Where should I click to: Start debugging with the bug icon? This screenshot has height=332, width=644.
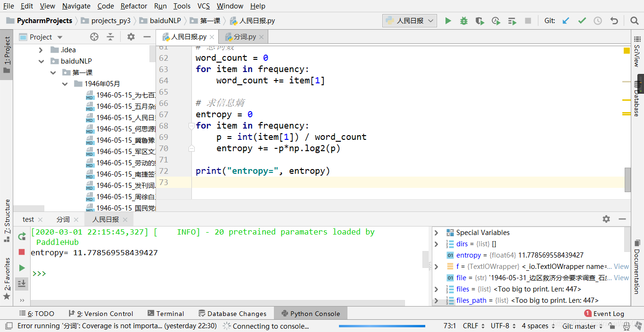464,21
